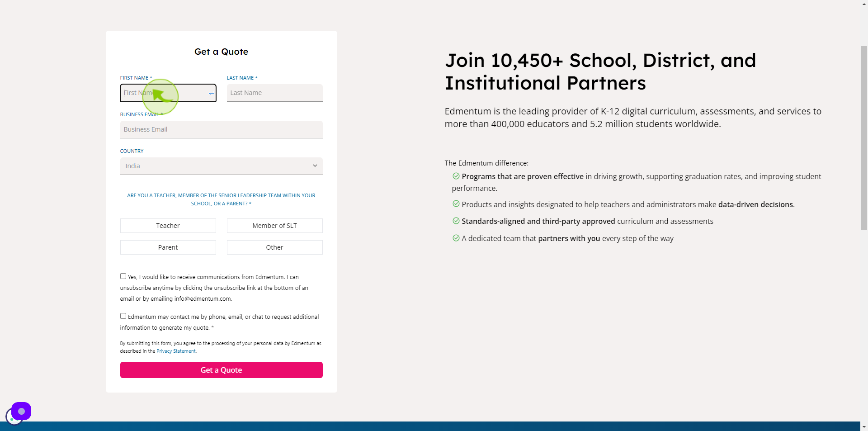The height and width of the screenshot is (431, 868).
Task: Check the 'Edmentum may contact me' checkbox
Action: 123,316
